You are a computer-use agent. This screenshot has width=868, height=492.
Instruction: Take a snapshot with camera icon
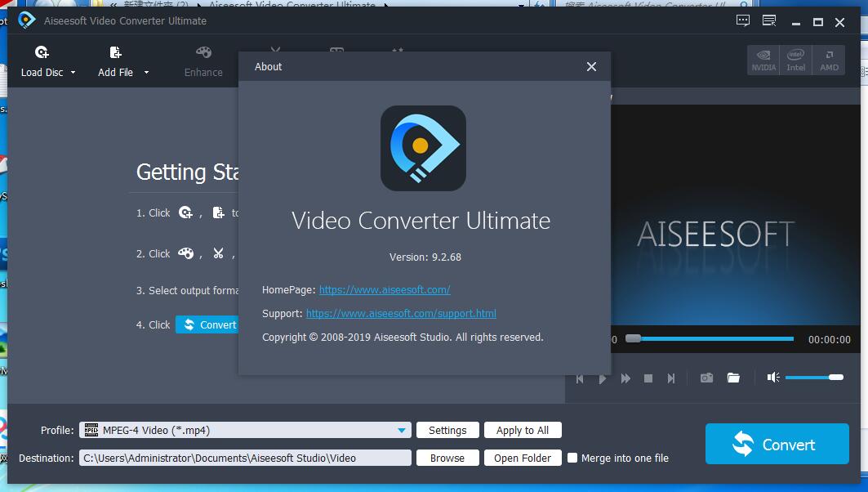click(x=706, y=378)
